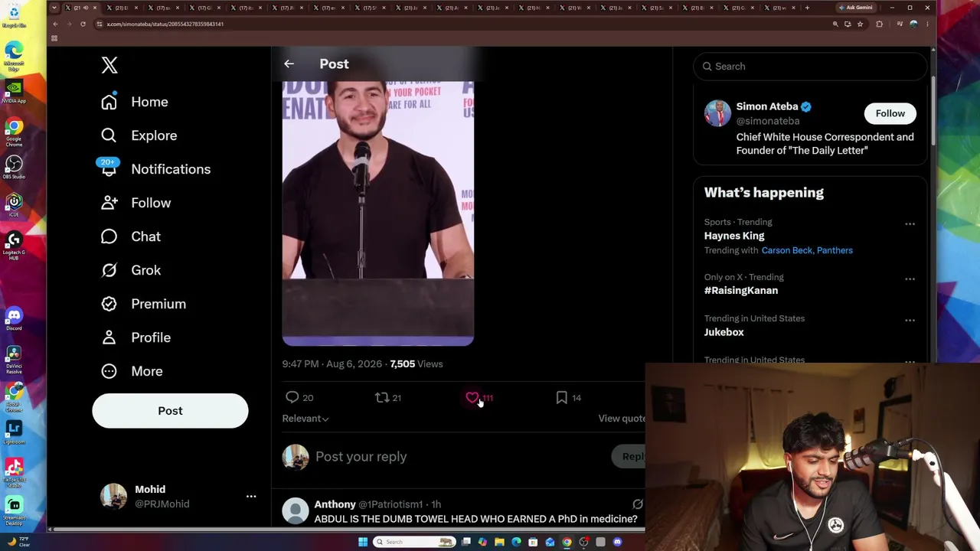The height and width of the screenshot is (551, 980).
Task: Open Notifications in the sidebar
Action: pos(171,169)
